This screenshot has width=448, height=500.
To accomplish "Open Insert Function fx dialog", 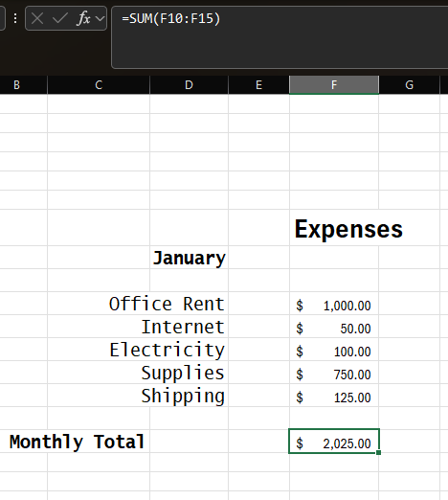I will tap(83, 18).
